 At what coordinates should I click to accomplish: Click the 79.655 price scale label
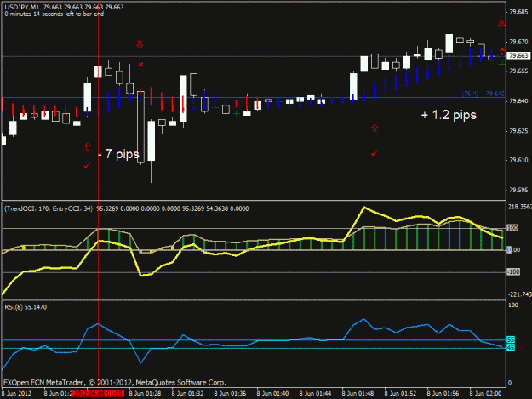tap(518, 71)
